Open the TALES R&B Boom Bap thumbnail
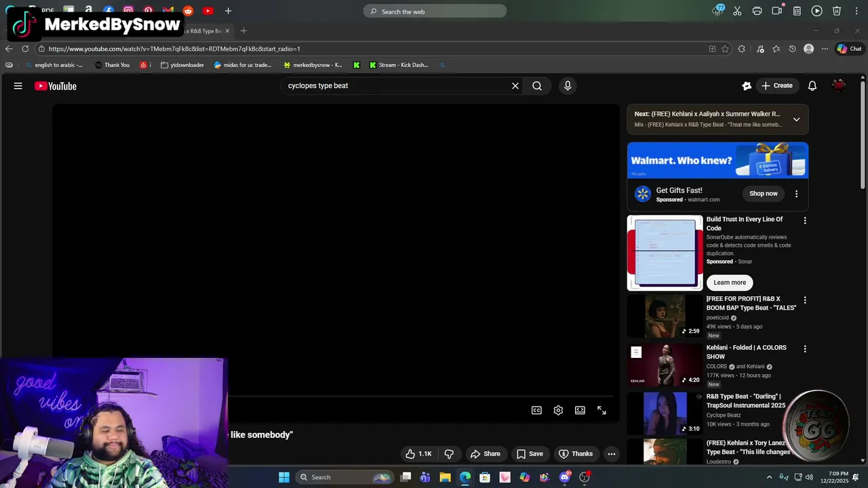The image size is (868, 488). (665, 316)
